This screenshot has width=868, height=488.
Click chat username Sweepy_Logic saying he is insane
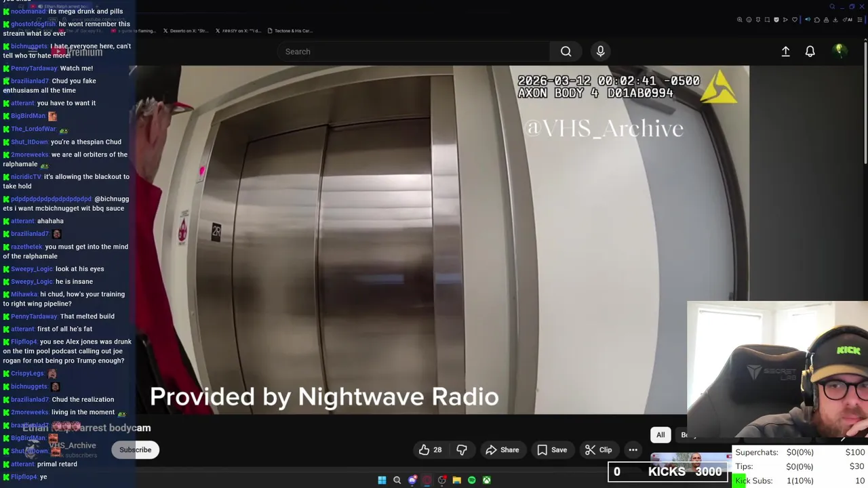32,282
